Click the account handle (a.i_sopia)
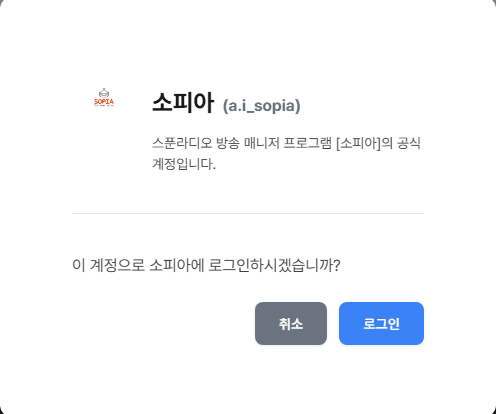The width and height of the screenshot is (496, 414). tap(262, 106)
